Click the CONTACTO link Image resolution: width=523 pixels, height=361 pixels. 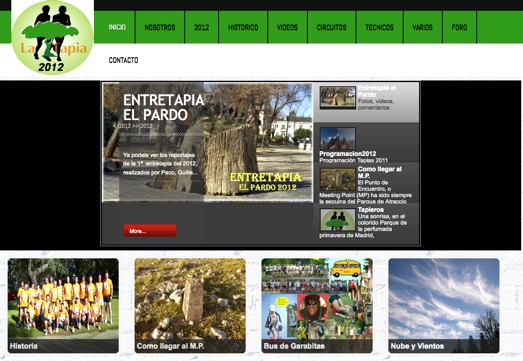[123, 60]
